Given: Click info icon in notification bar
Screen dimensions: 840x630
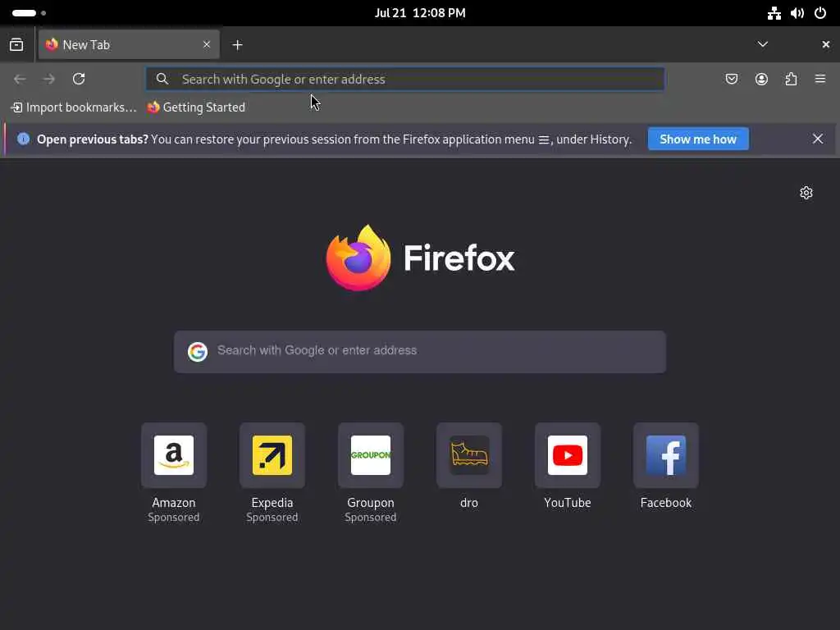Looking at the screenshot, I should pos(23,139).
